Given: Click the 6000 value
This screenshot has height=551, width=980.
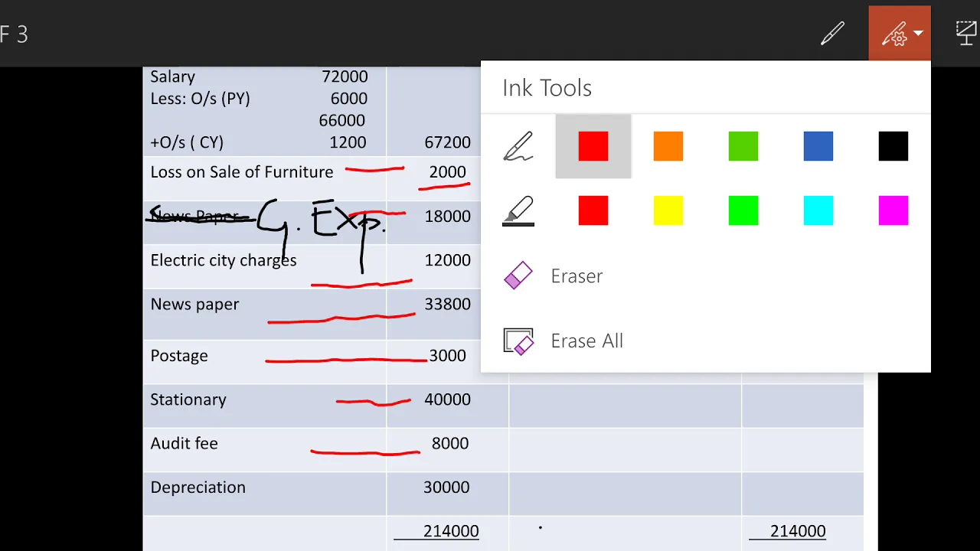Looking at the screenshot, I should coord(348,99).
